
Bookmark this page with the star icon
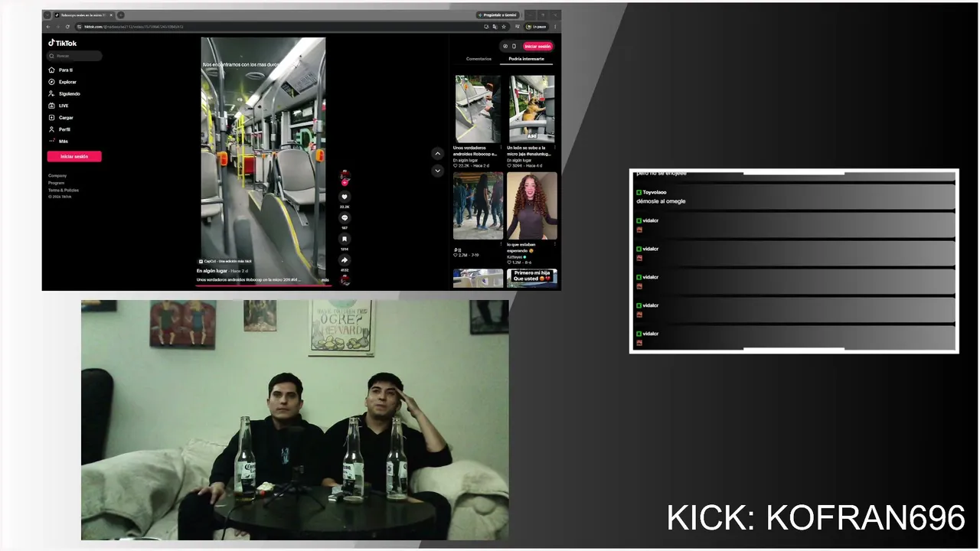[504, 27]
